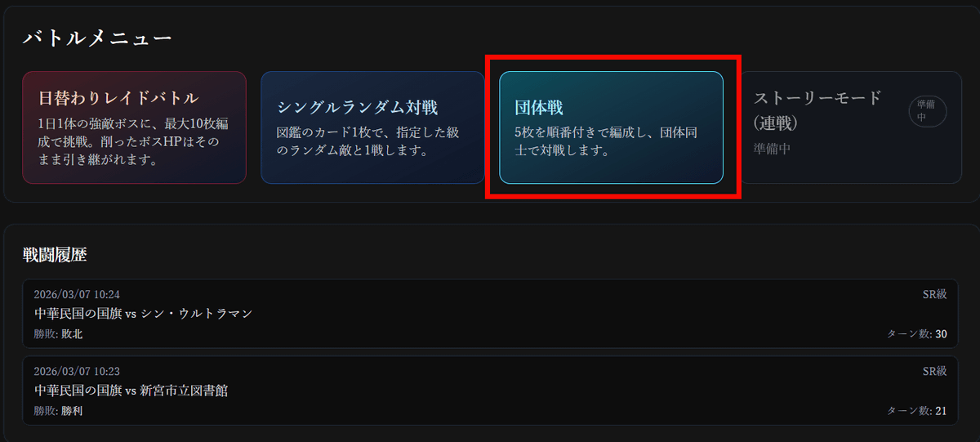980x442 pixels.
Task: Click the 2026/03/07 10:24 timestamp
Action: click(x=77, y=294)
